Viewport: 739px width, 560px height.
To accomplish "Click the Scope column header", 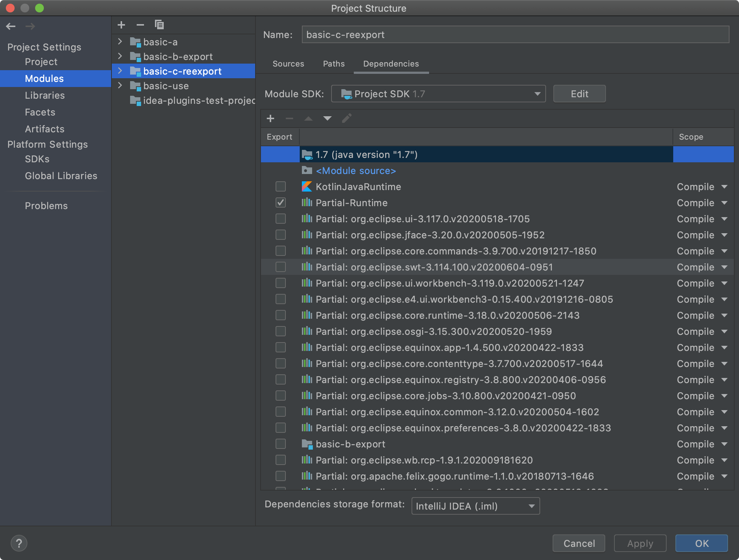I will pyautogui.click(x=703, y=137).
